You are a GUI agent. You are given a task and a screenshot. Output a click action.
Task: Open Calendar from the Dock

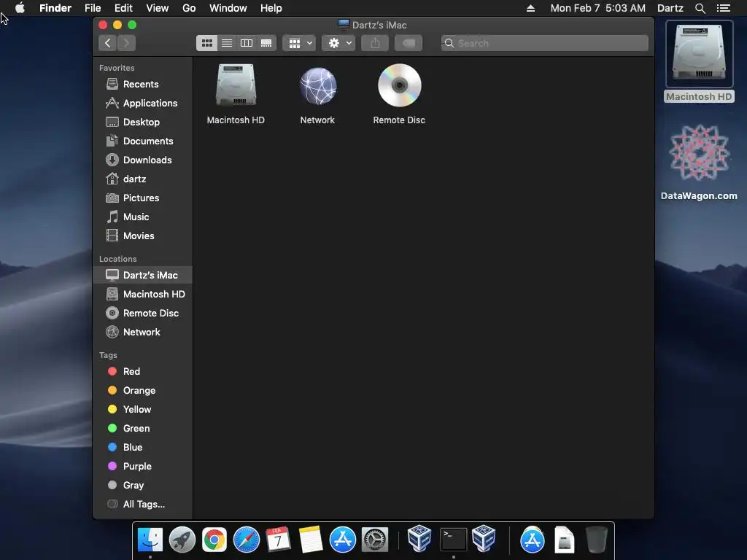(x=278, y=540)
